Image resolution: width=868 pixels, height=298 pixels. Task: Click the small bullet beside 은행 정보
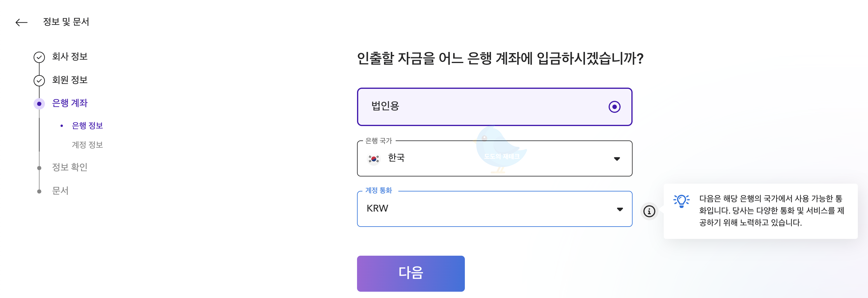pyautogui.click(x=61, y=125)
